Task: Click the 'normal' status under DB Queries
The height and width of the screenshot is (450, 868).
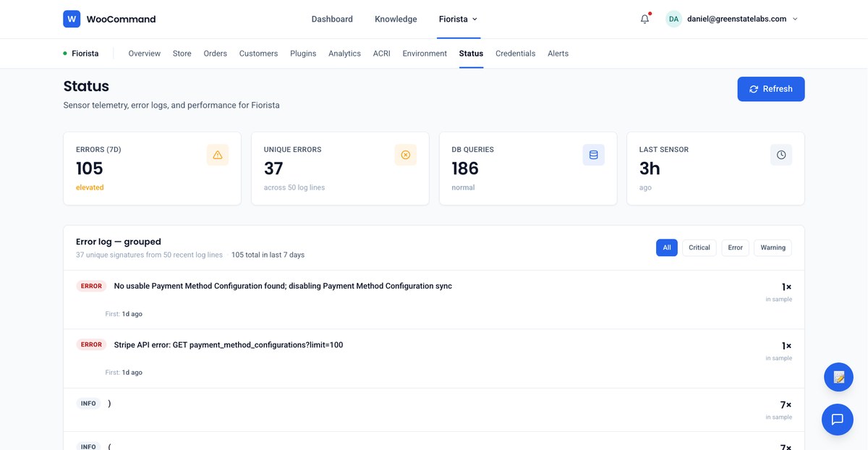Action: (463, 187)
